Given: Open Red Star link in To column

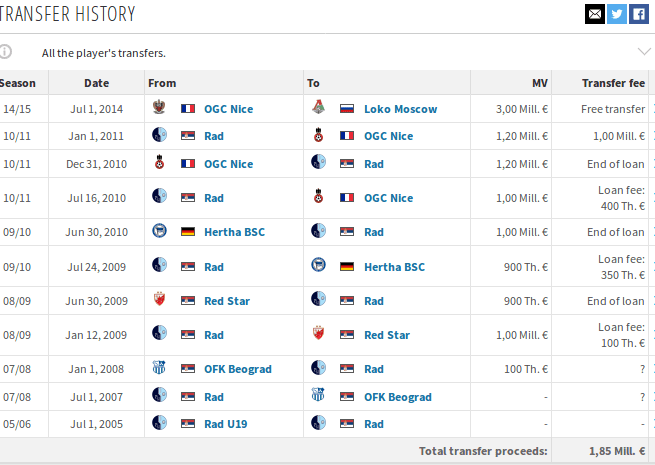Looking at the screenshot, I should pos(387,335).
